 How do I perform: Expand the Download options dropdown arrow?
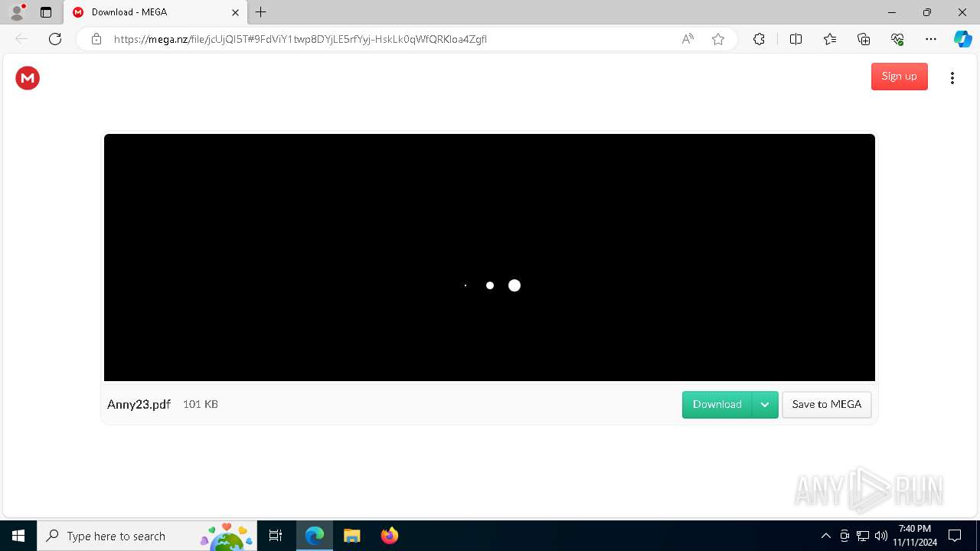click(x=765, y=405)
